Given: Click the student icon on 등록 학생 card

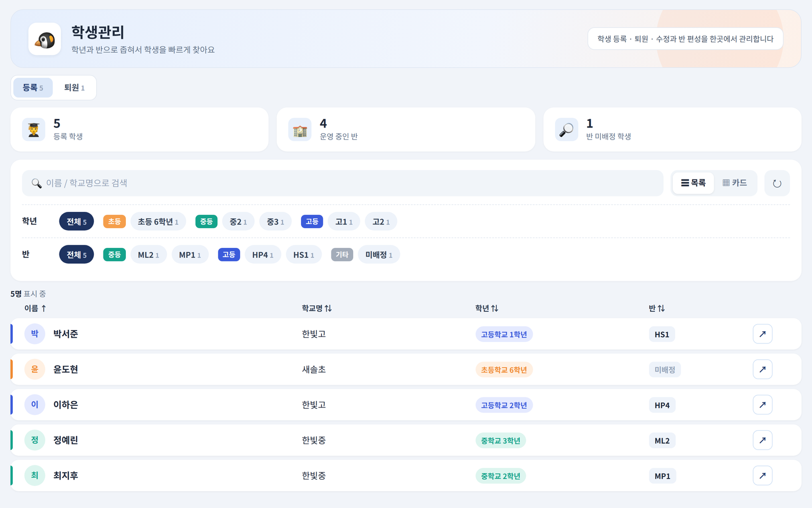Looking at the screenshot, I should pyautogui.click(x=33, y=130).
